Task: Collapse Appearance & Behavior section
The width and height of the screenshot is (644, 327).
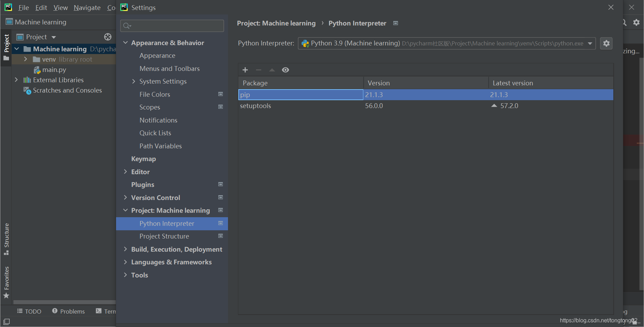Action: [125, 43]
